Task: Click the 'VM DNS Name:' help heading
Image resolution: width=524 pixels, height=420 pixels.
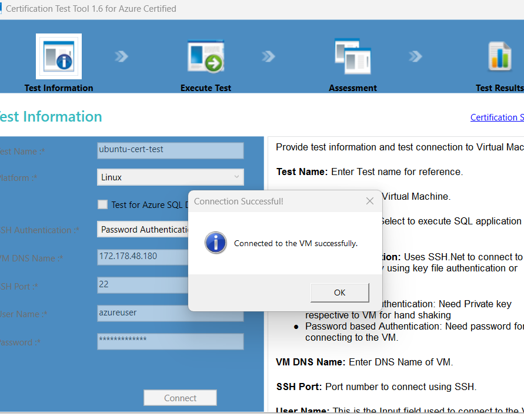Action: pyautogui.click(x=311, y=362)
